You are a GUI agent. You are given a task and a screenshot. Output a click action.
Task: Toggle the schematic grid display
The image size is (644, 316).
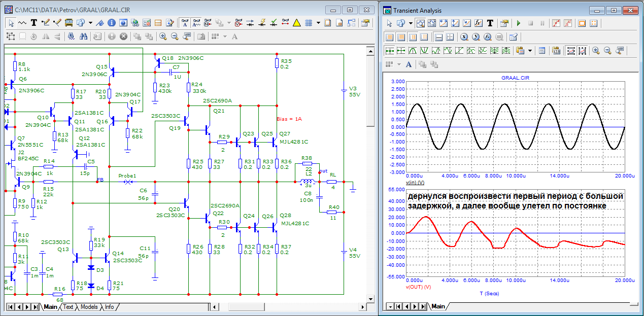tap(308, 23)
